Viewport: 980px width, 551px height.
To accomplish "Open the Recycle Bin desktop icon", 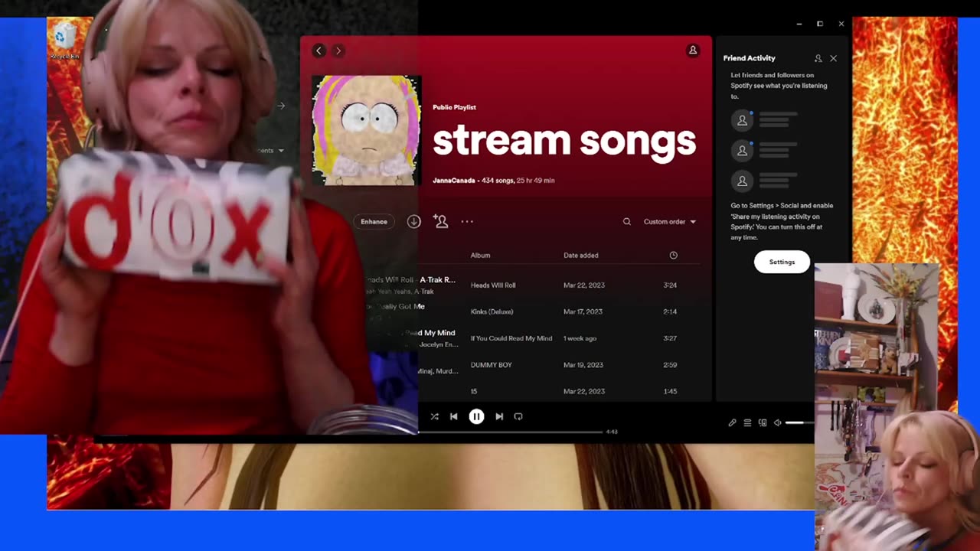I will click(64, 40).
